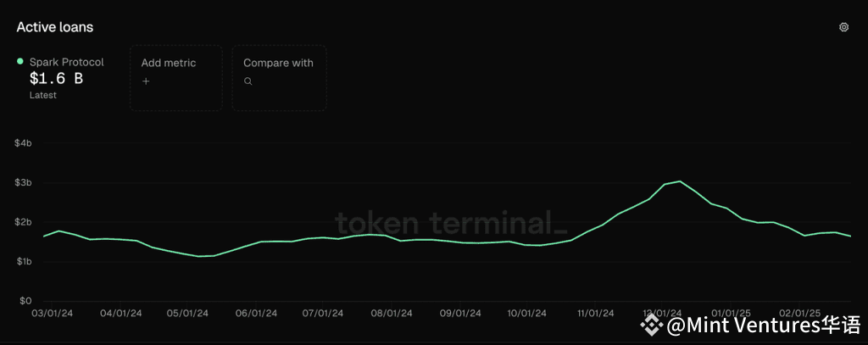Click the Binance logo in watermark
The height and width of the screenshot is (345, 868).
(x=652, y=326)
